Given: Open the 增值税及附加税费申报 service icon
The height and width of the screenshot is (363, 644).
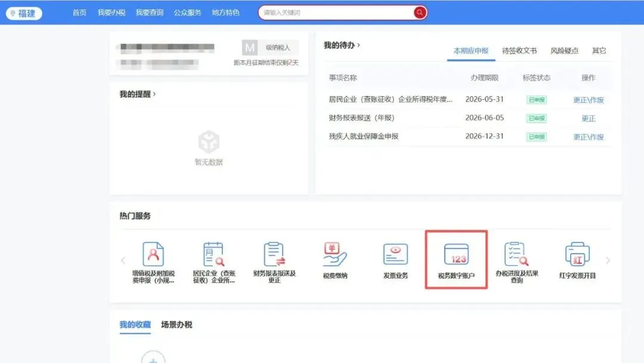Looking at the screenshot, I should tap(153, 262).
